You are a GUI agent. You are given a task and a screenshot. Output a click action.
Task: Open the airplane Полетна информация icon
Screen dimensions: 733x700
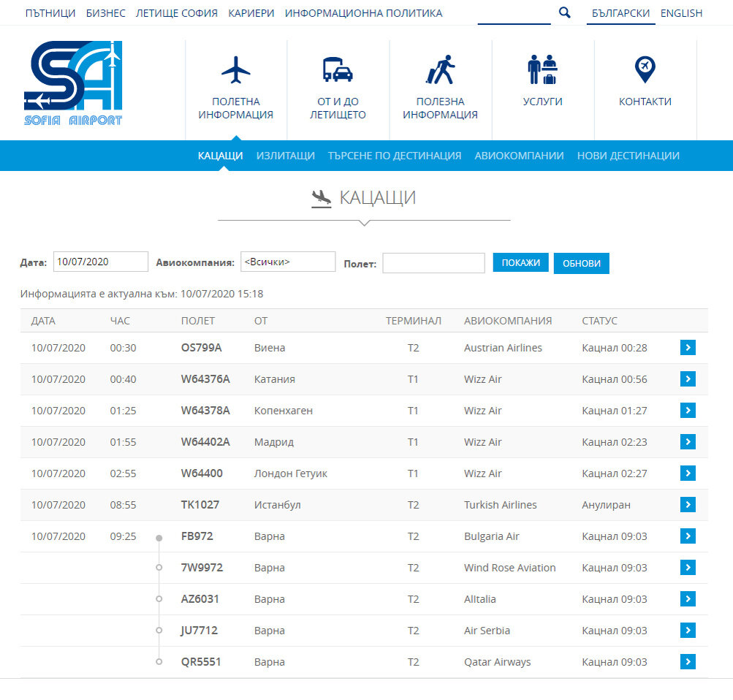(235, 70)
